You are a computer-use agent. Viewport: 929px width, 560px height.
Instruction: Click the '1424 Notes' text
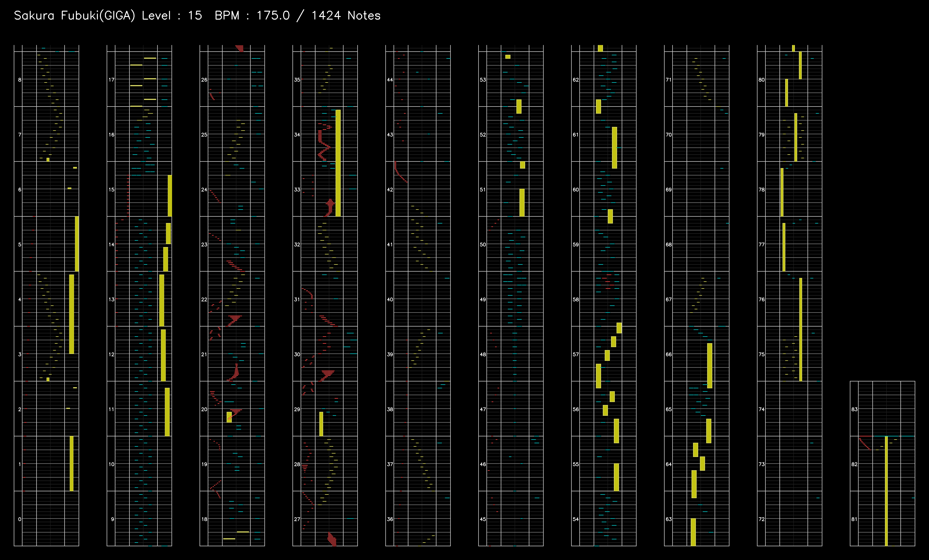tap(346, 15)
